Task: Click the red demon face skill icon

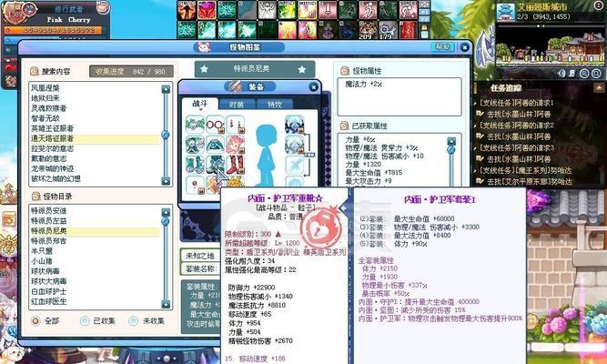Action: [x=207, y=10]
